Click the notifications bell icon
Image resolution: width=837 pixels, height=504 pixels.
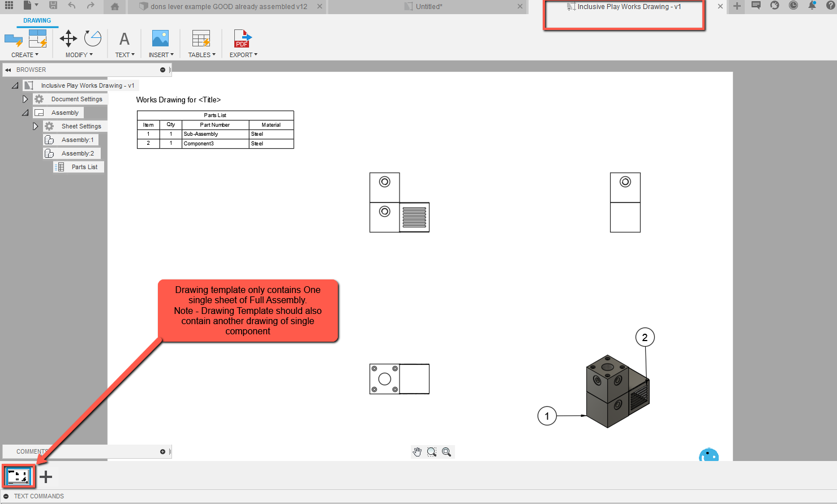pos(812,6)
